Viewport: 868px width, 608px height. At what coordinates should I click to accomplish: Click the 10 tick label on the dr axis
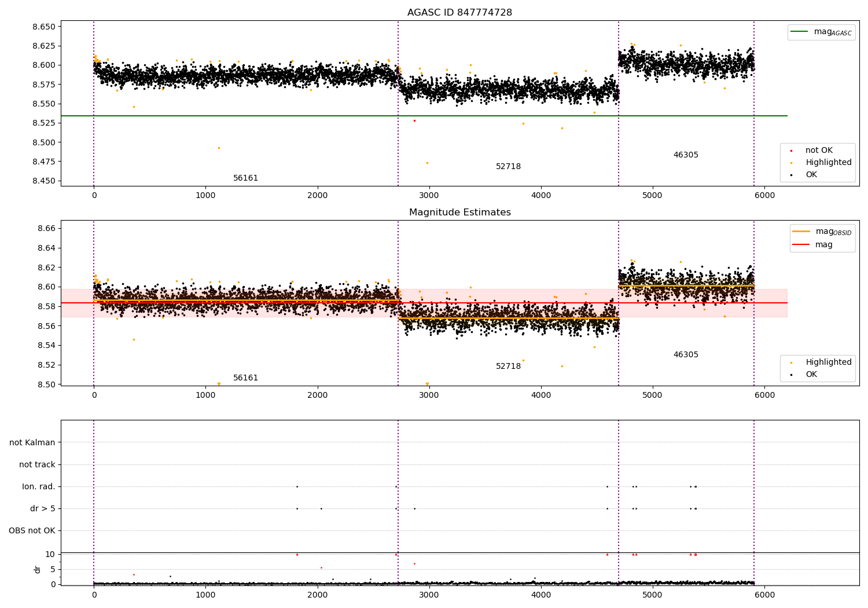tap(50, 554)
